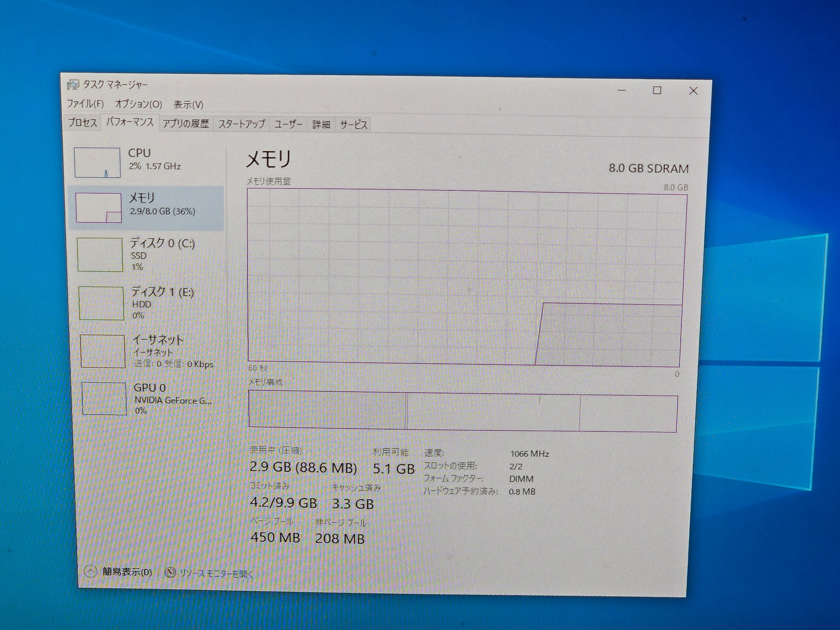This screenshot has height=630, width=840.
Task: Click the Task Manager title bar icon
Action: click(x=73, y=84)
